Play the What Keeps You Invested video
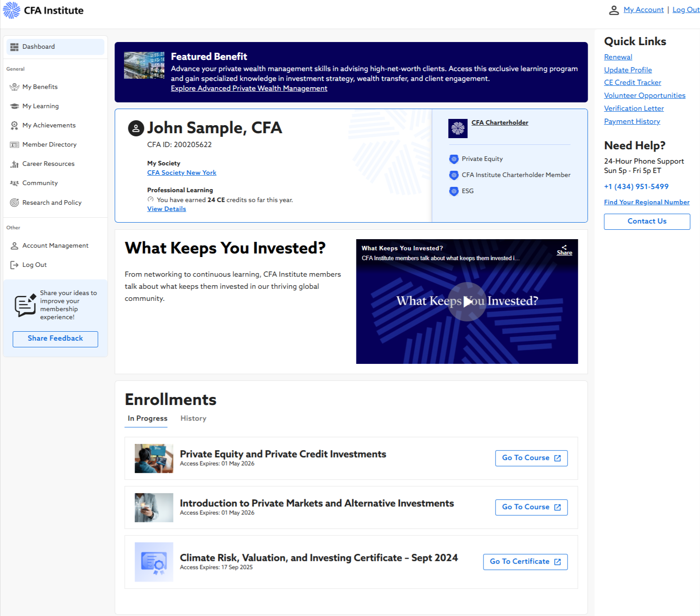This screenshot has height=616, width=700. 467,302
